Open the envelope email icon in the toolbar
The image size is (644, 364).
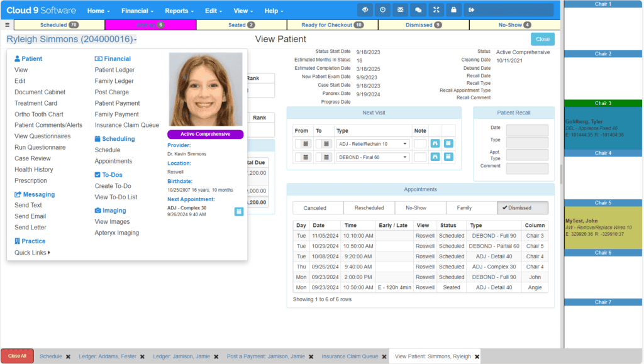[x=401, y=9]
